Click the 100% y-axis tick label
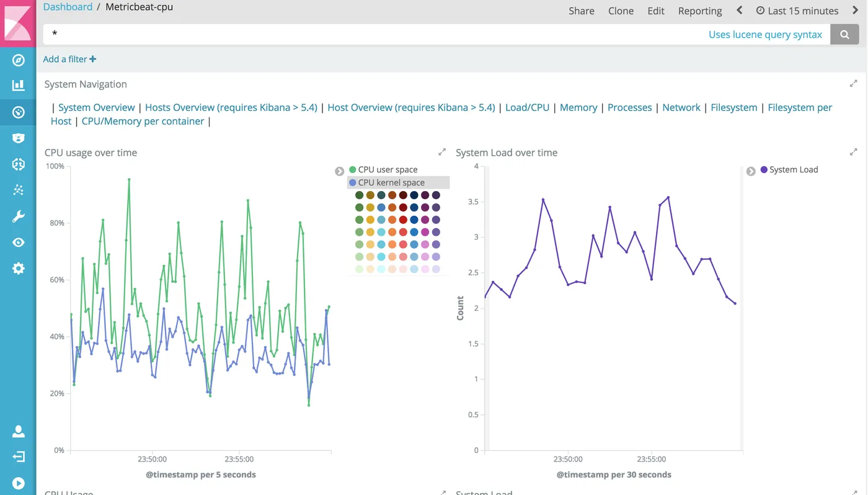 tap(55, 166)
